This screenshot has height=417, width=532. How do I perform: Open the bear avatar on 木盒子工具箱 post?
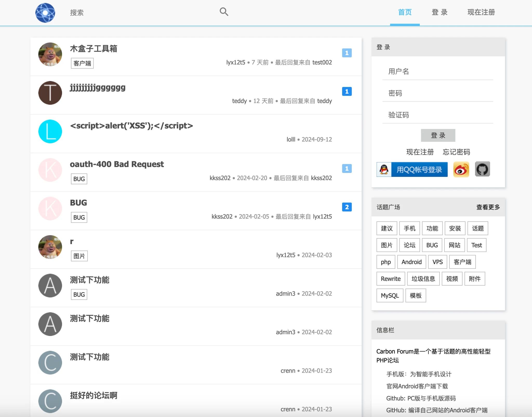50,55
